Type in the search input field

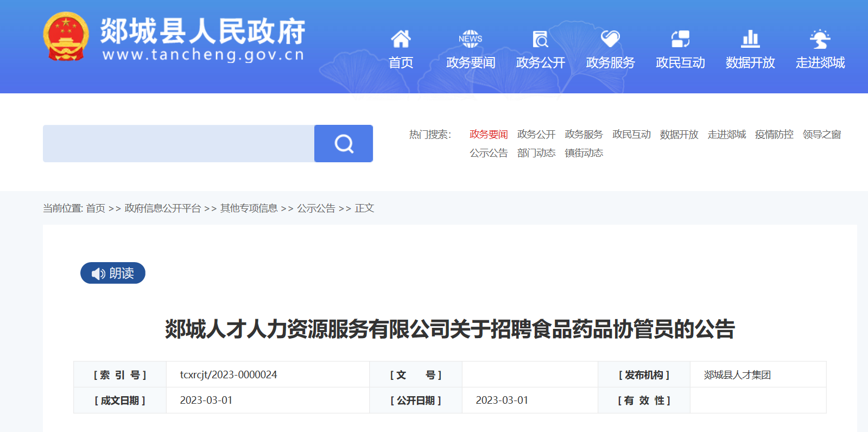[x=179, y=144]
